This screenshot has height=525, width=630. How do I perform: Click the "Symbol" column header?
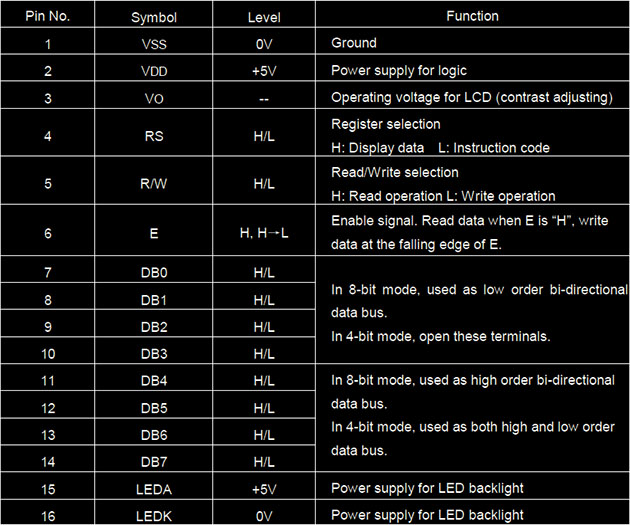(x=152, y=17)
